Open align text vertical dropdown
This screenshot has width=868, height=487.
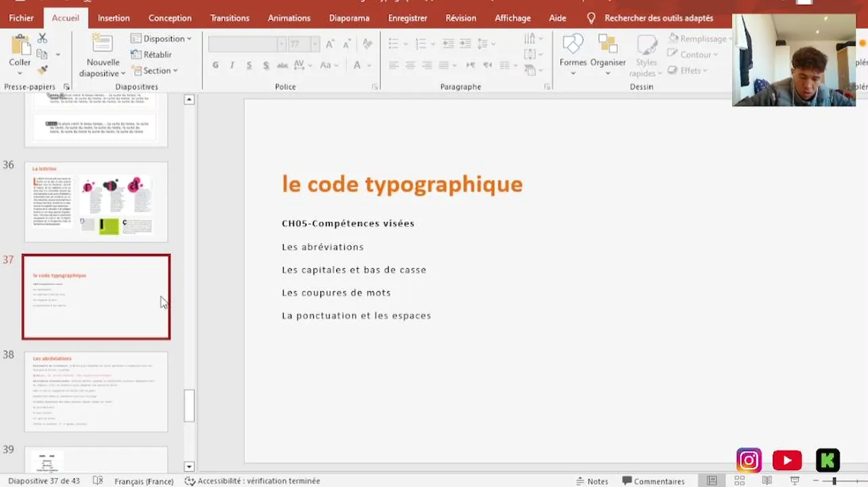coord(533,54)
